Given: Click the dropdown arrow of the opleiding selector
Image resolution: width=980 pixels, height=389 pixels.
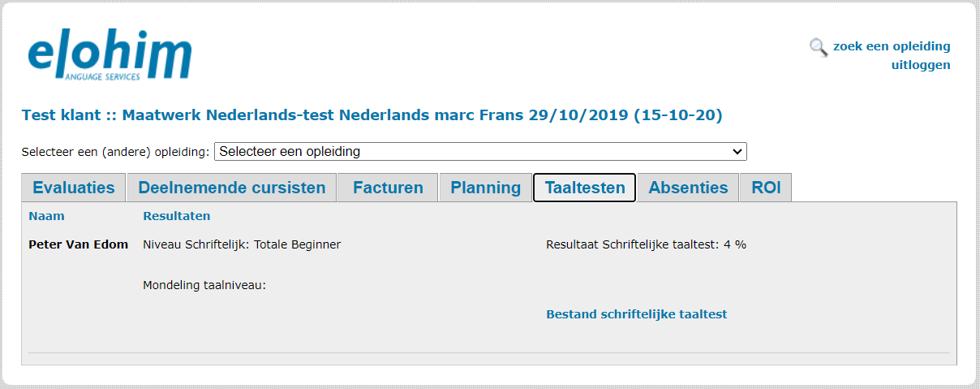Looking at the screenshot, I should tap(737, 152).
